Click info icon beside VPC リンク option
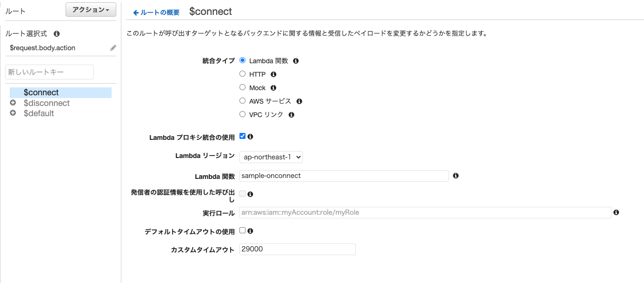644x283 pixels. 292,114
